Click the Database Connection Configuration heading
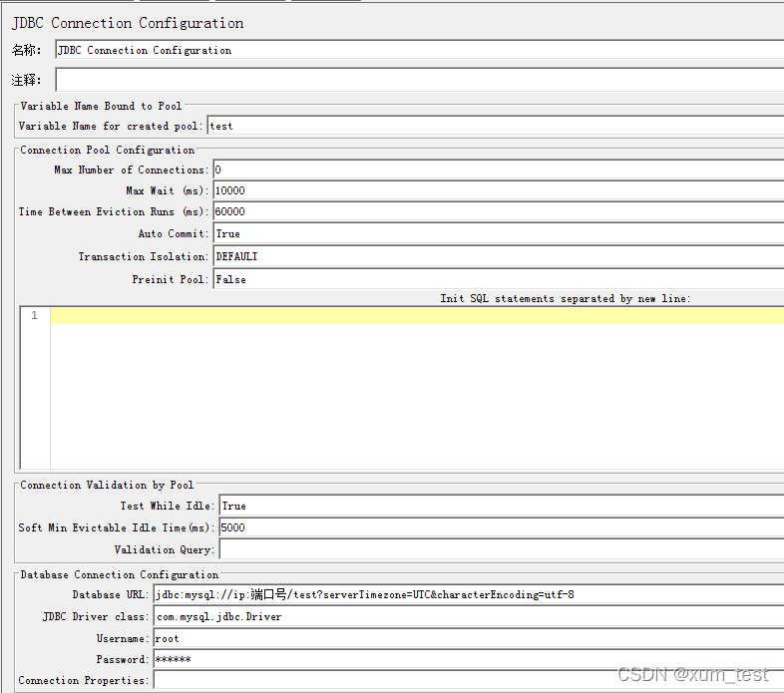Image resolution: width=784 pixels, height=693 pixels. [120, 574]
